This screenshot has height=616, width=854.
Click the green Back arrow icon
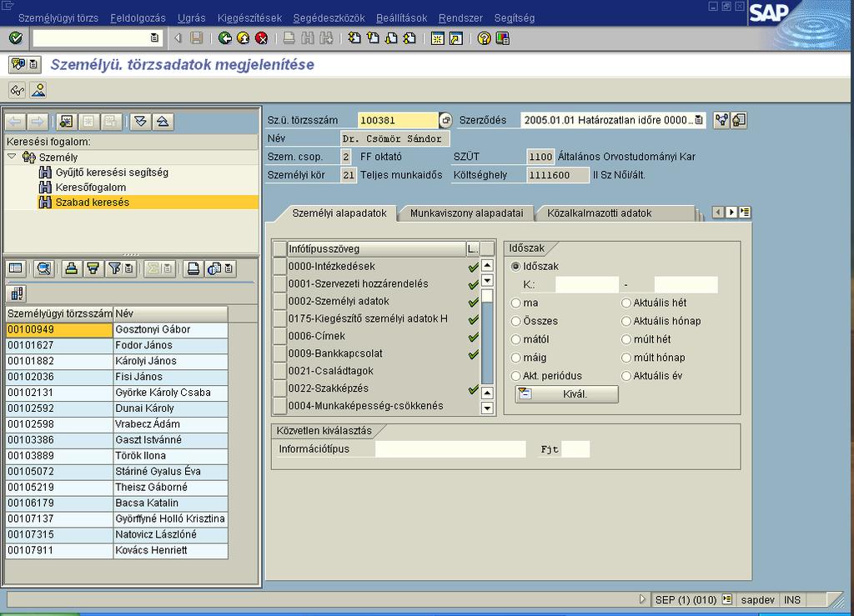224,38
